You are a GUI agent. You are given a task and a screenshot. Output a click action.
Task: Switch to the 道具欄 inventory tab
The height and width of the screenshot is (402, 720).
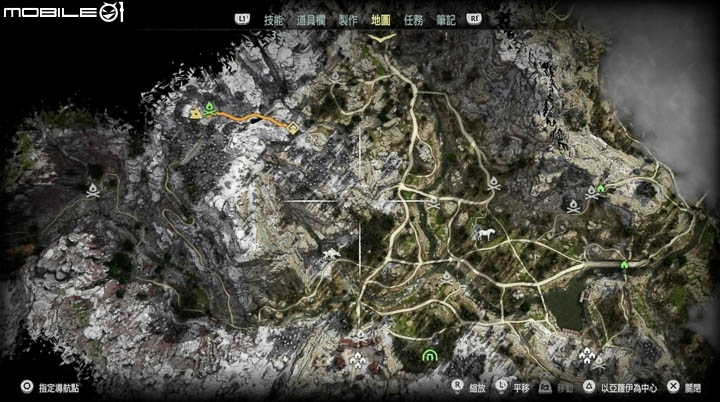(311, 20)
